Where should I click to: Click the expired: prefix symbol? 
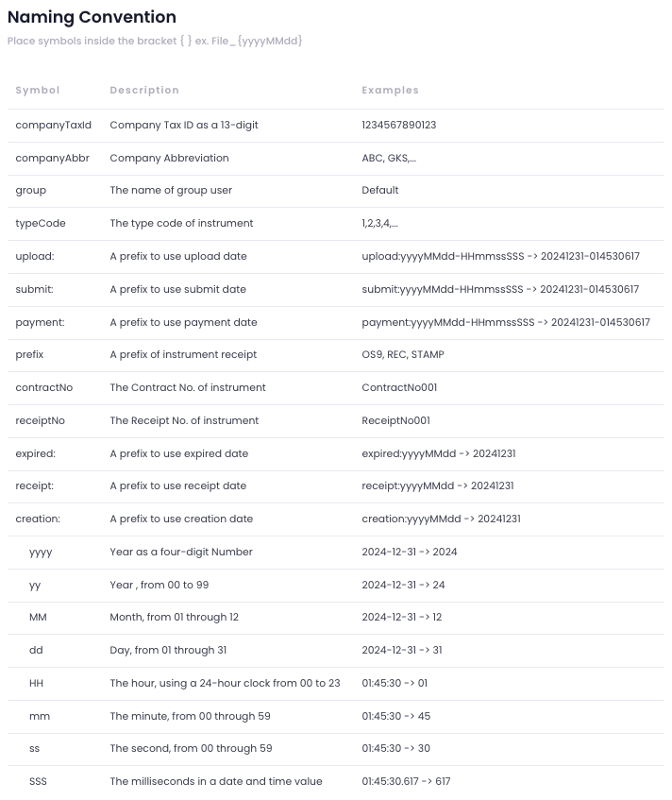click(36, 453)
